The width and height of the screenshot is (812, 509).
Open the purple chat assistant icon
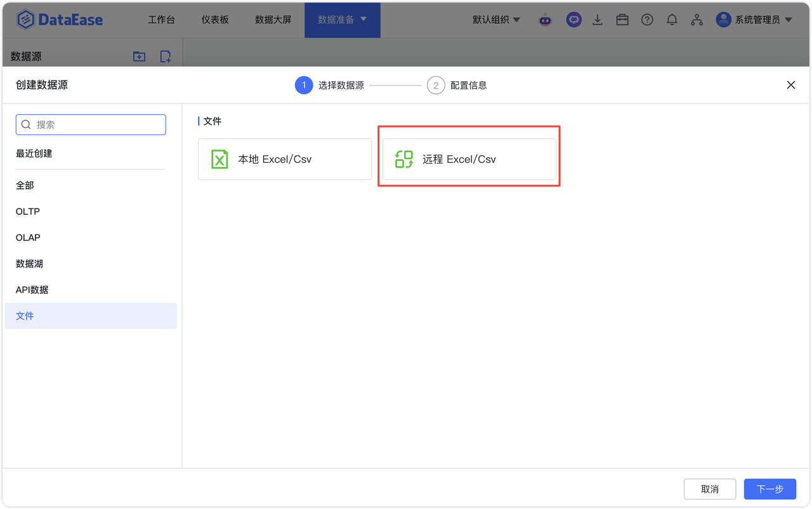coord(573,20)
